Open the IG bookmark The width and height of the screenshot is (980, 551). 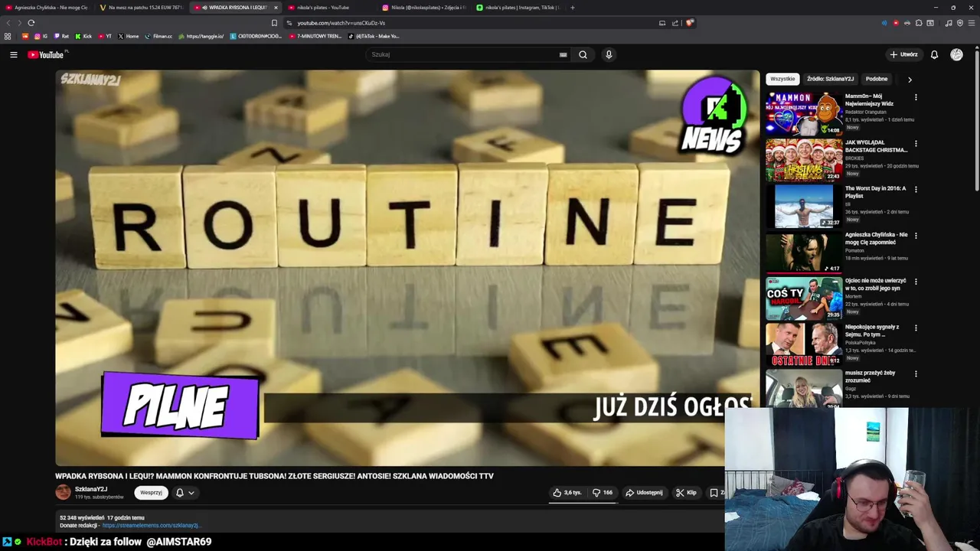tap(41, 36)
